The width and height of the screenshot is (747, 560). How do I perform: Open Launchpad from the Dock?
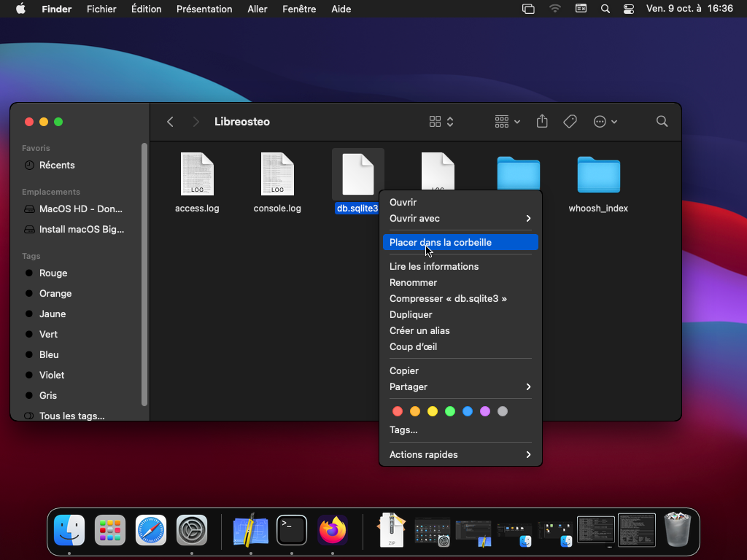pyautogui.click(x=110, y=530)
